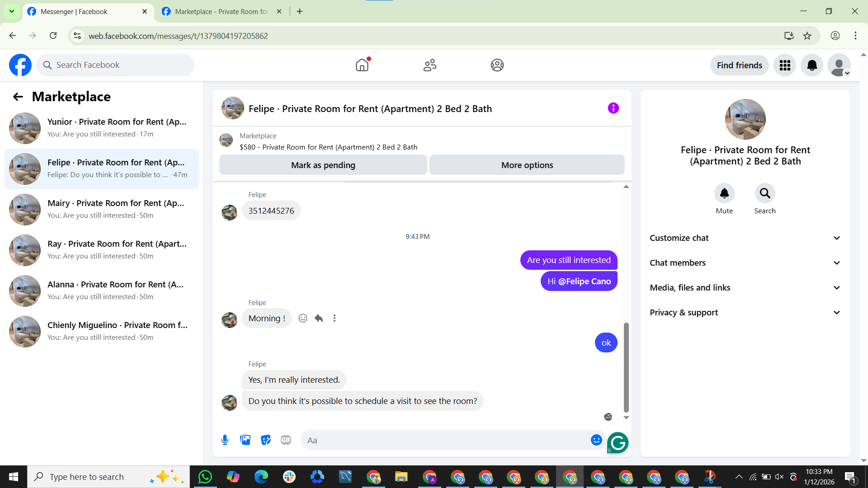Open the GIF picker
Viewport: 868px width, 488px height.
[x=286, y=440]
